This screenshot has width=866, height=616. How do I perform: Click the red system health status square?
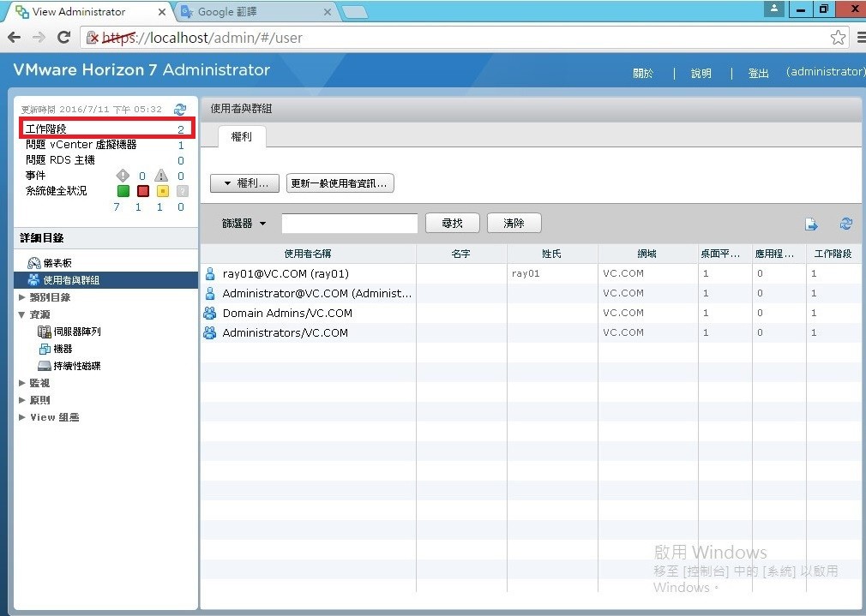click(143, 191)
